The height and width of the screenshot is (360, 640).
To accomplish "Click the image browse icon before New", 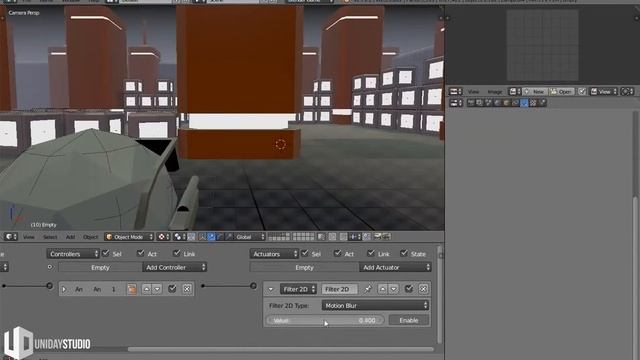I will point(514,92).
